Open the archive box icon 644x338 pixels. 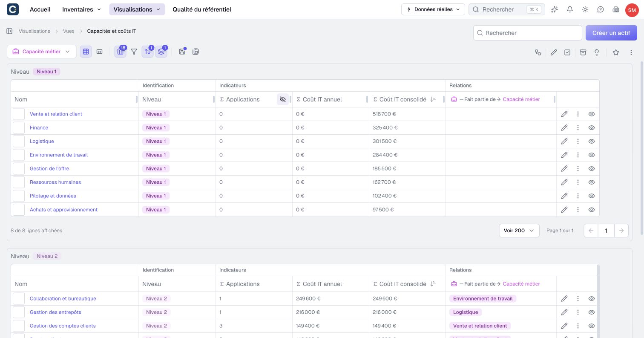(583, 52)
